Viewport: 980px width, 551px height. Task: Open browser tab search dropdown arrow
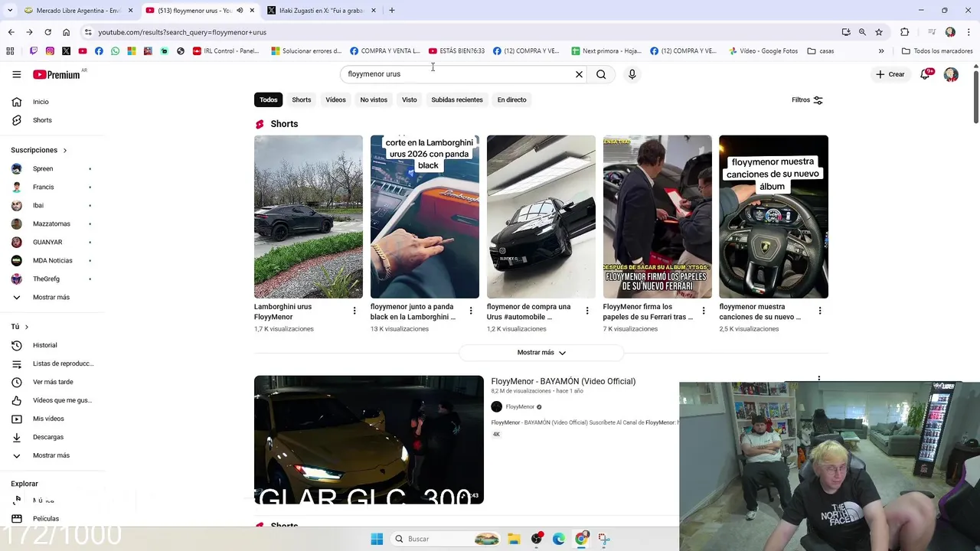[9, 10]
